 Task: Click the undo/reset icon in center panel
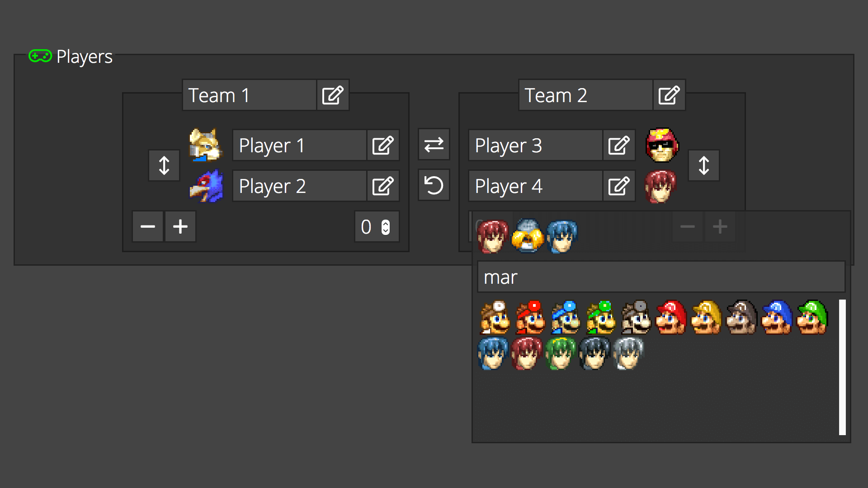434,186
